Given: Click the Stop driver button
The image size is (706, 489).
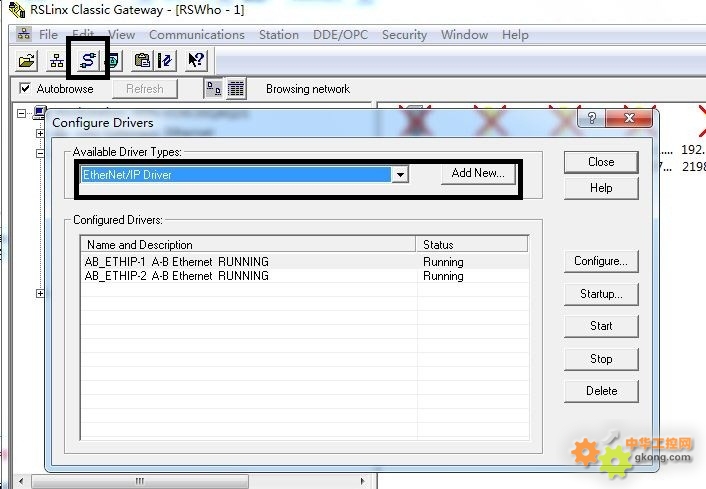Looking at the screenshot, I should tap(601, 359).
